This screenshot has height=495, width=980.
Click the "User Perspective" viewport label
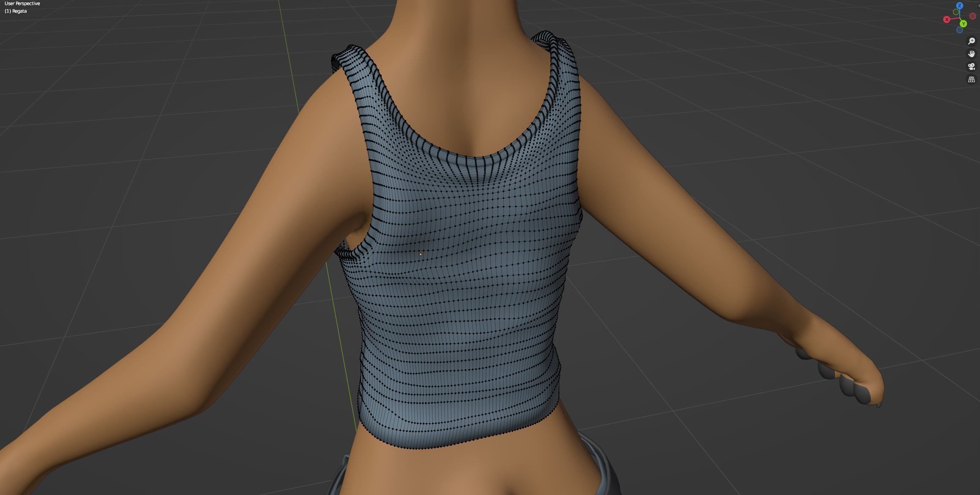coord(22,3)
